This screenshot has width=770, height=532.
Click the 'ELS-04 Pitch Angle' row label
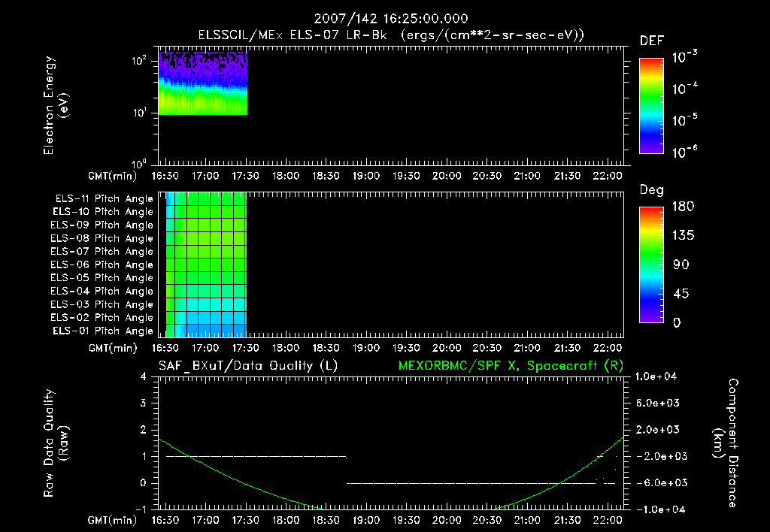coord(102,291)
